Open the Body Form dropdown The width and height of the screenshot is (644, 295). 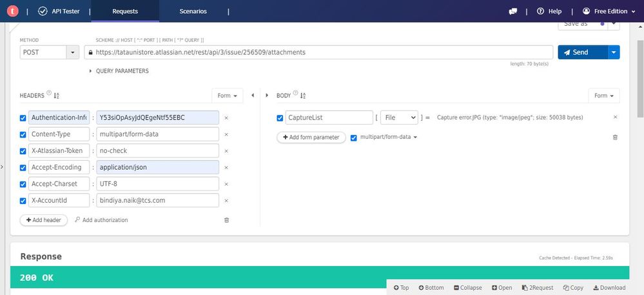tap(604, 96)
